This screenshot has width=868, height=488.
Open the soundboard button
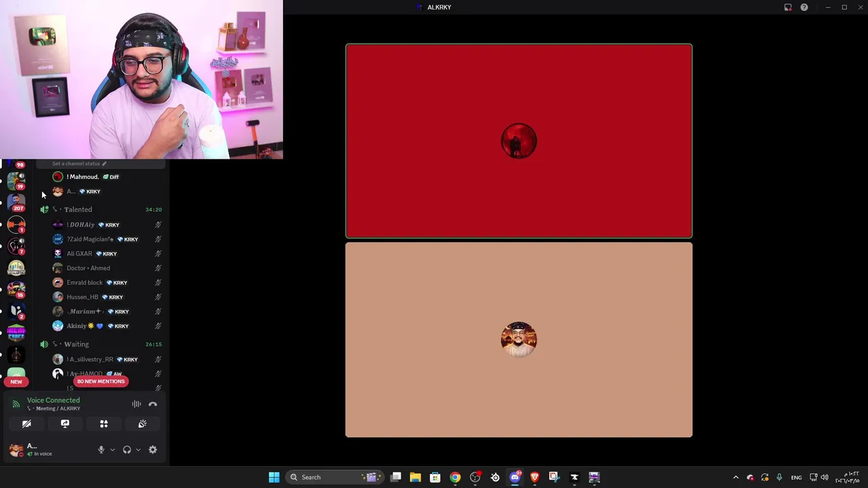[142, 424]
